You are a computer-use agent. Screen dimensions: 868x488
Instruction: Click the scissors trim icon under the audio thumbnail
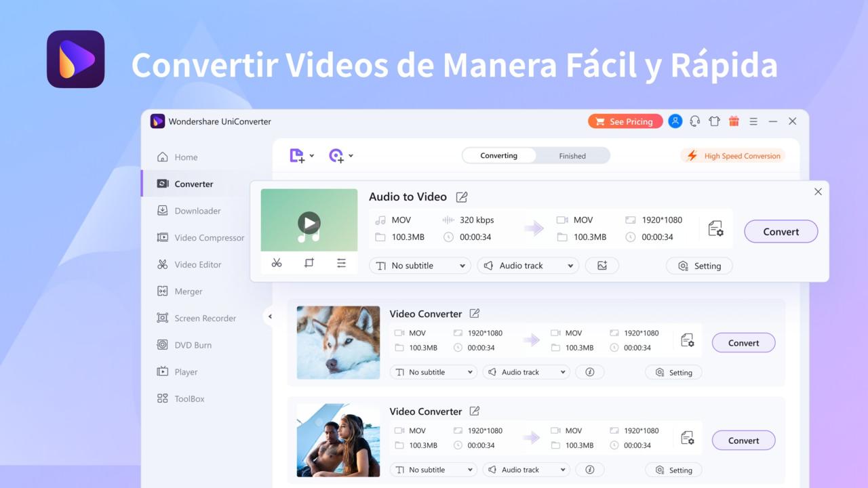(x=277, y=263)
